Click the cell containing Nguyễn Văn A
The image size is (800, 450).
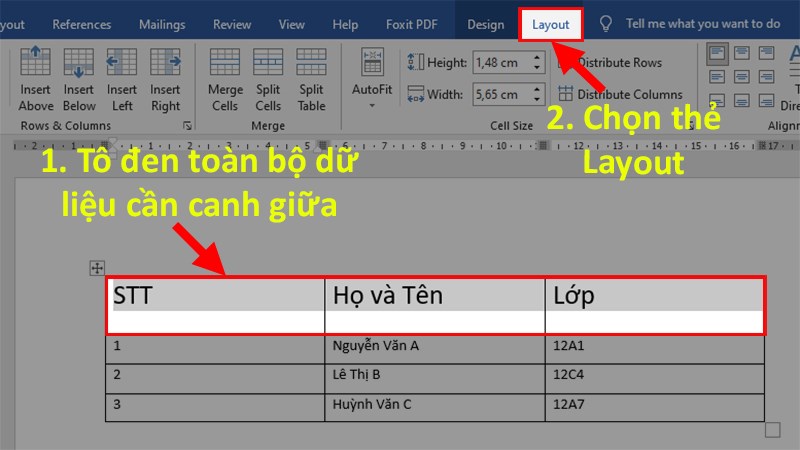coord(435,349)
